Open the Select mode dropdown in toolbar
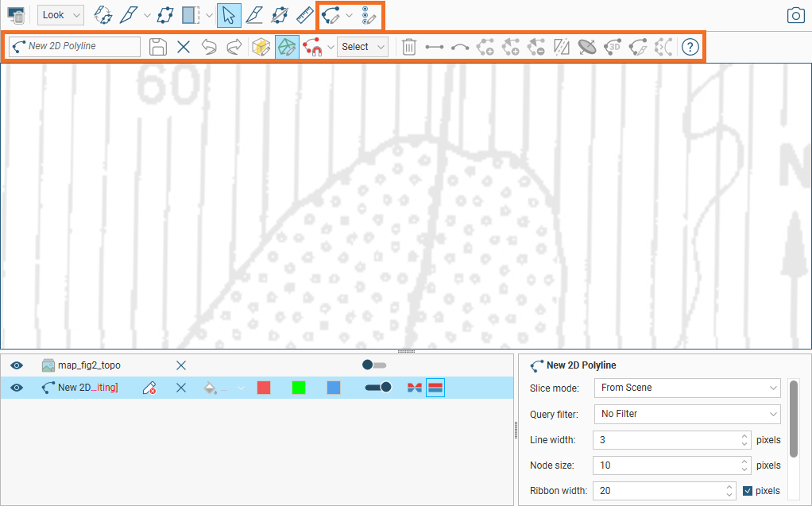Viewport: 812px width, 506px height. tap(362, 47)
